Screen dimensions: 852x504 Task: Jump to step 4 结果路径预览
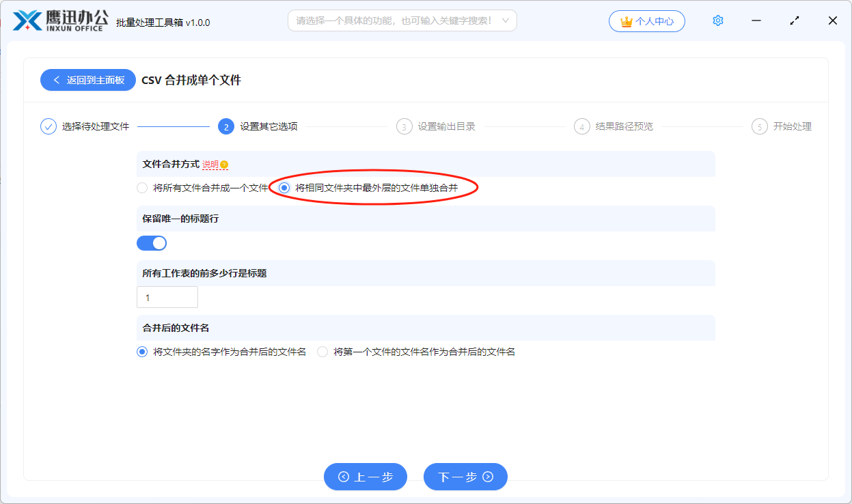pos(581,126)
